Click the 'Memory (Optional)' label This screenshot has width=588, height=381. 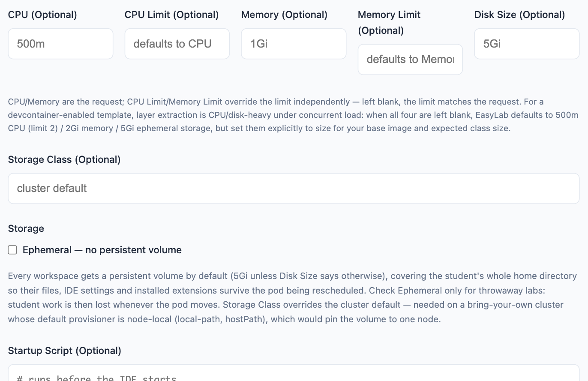click(x=284, y=15)
